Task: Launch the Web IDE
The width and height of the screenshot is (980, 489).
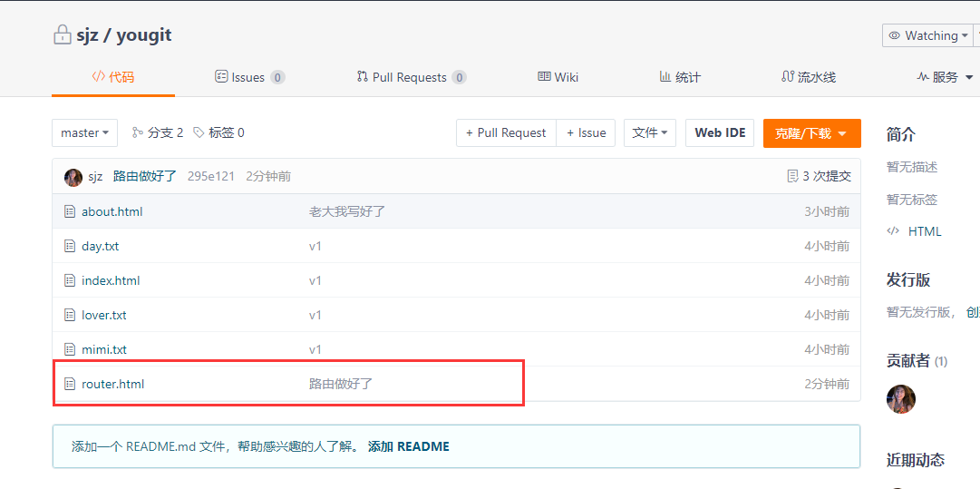Action: click(x=721, y=133)
